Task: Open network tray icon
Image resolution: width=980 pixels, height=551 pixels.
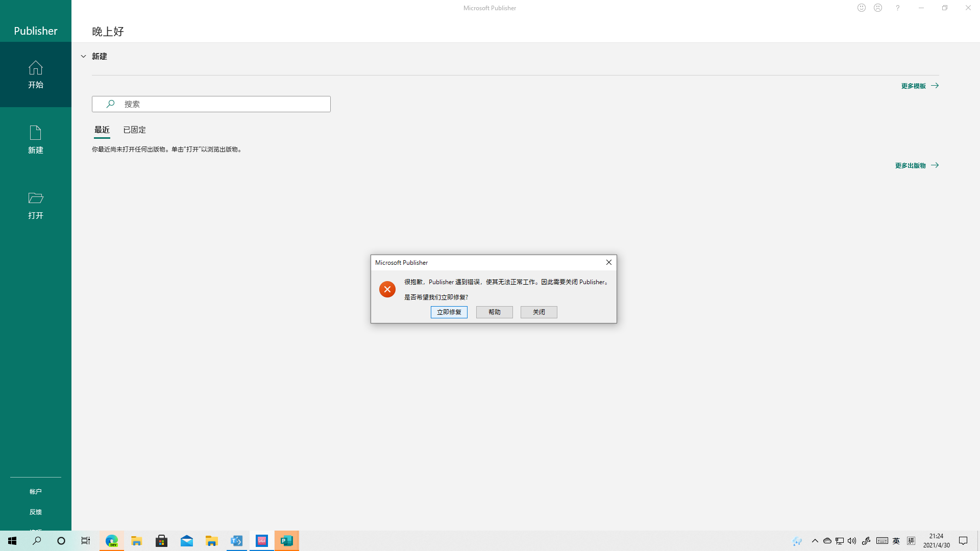Action: pos(840,541)
